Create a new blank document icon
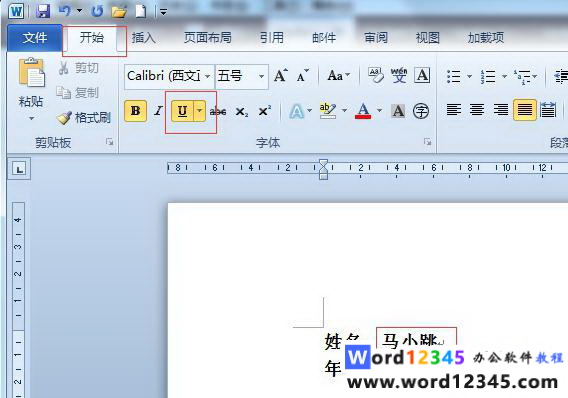 (x=141, y=11)
